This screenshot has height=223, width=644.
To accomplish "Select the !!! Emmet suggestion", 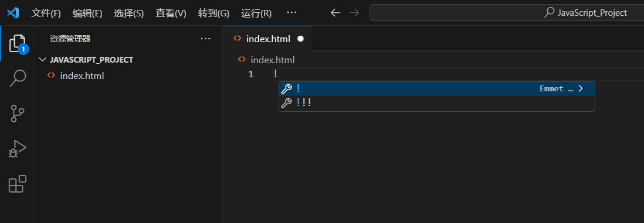I will [x=437, y=103].
